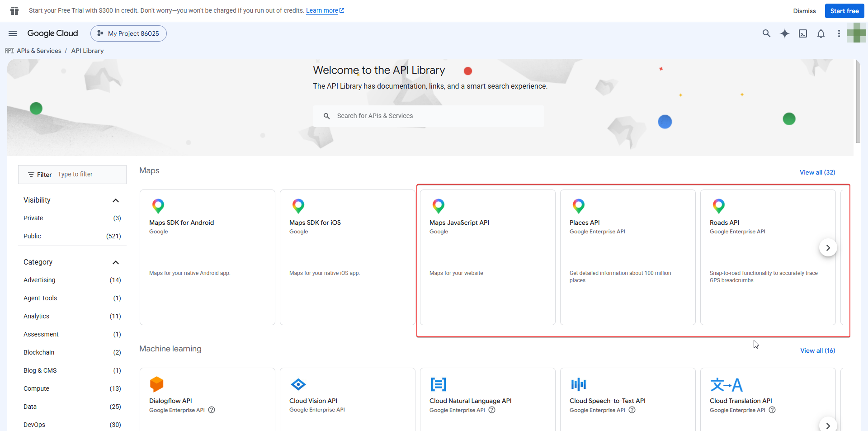
Task: Open the Roads API card title
Action: [724, 223]
